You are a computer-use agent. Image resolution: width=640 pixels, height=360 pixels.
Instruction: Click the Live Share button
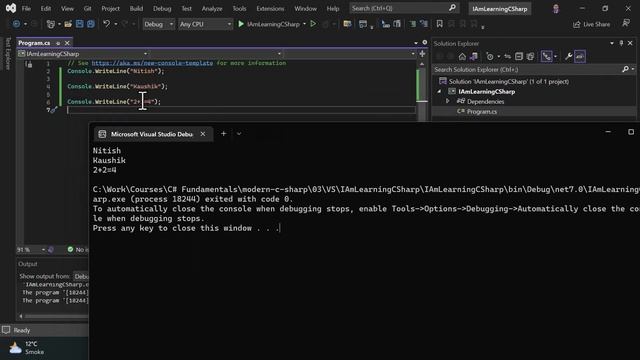(591, 24)
